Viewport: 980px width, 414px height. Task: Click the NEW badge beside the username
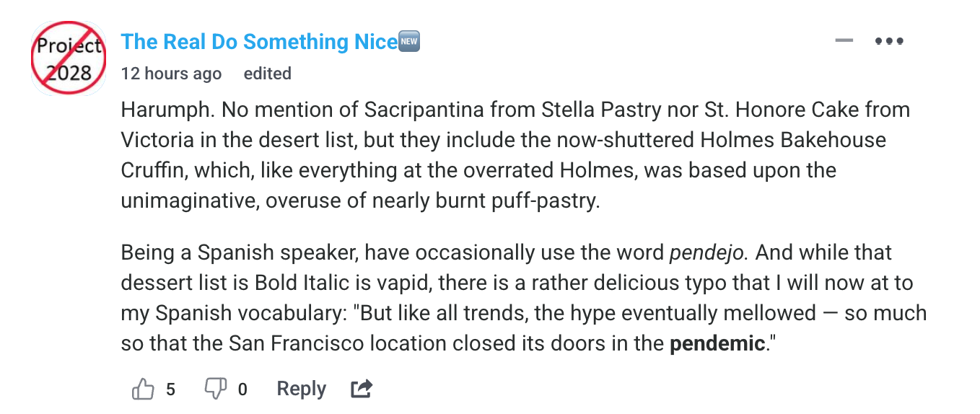click(x=410, y=42)
